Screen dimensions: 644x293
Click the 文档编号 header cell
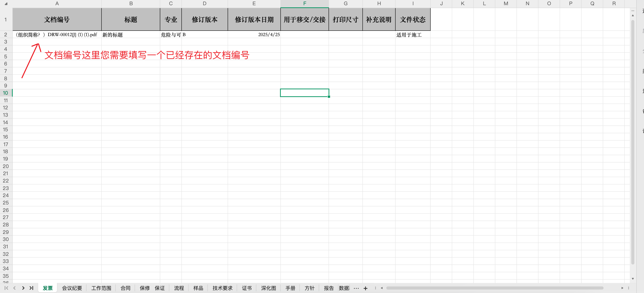coord(57,19)
